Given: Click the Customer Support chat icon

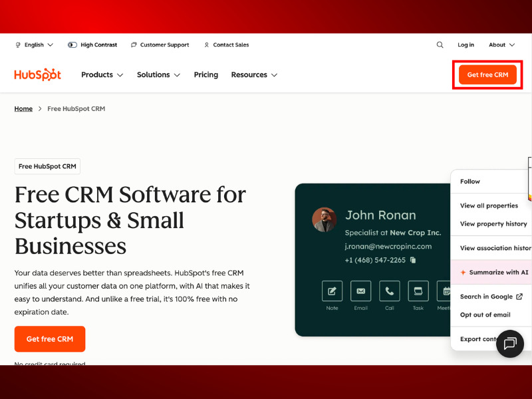Looking at the screenshot, I should coord(134,45).
